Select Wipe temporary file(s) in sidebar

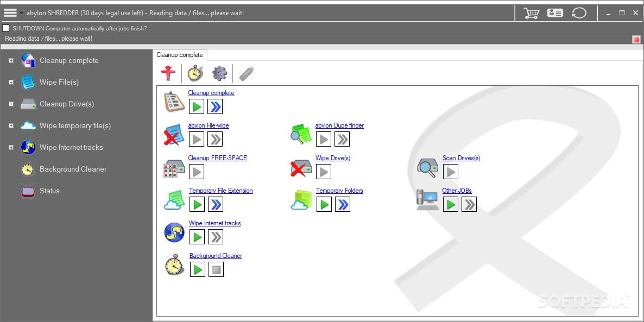[x=75, y=125]
